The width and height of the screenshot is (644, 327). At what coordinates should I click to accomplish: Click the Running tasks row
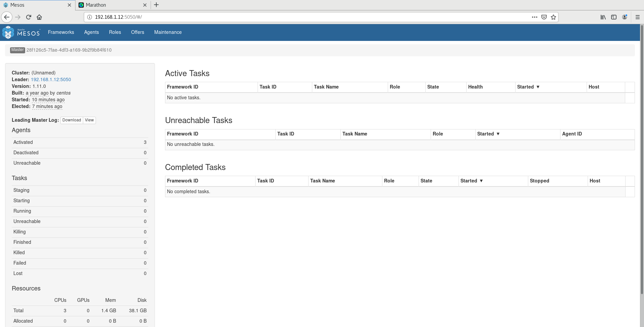pyautogui.click(x=80, y=211)
